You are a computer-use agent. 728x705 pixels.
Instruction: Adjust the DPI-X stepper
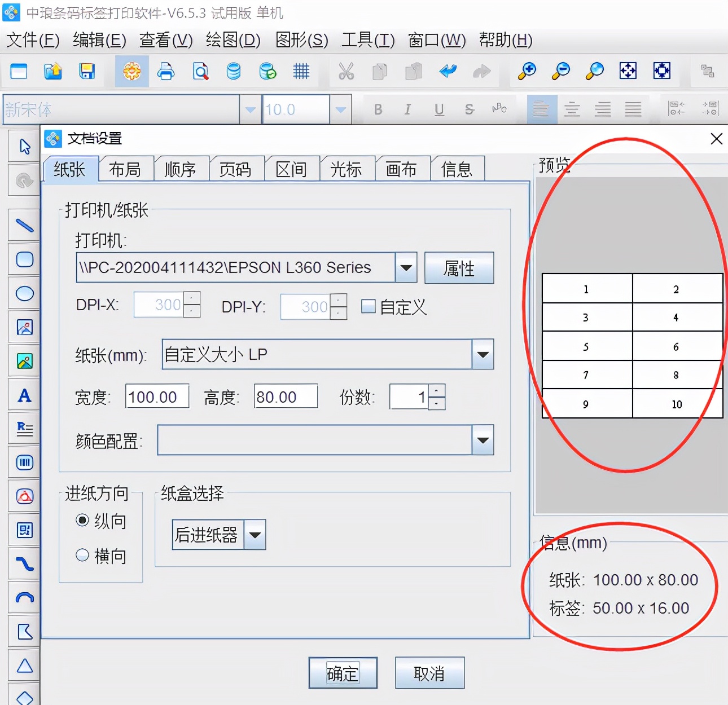pos(192,305)
